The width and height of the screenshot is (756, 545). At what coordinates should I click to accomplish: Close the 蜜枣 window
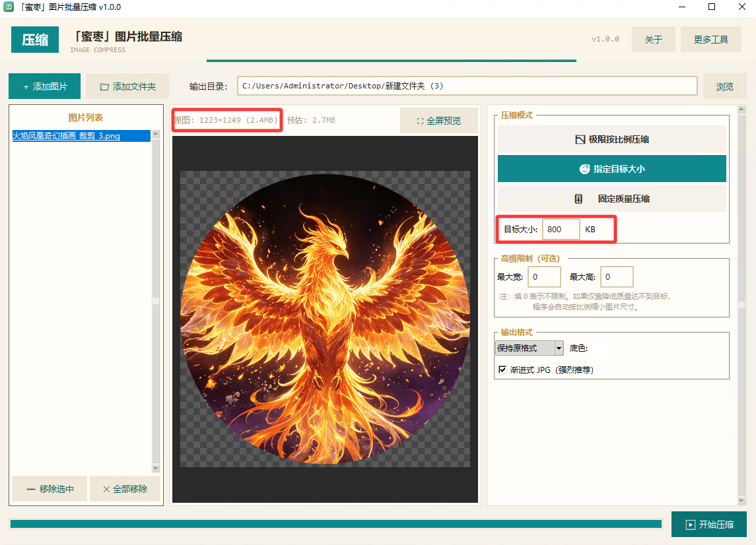[x=742, y=7]
